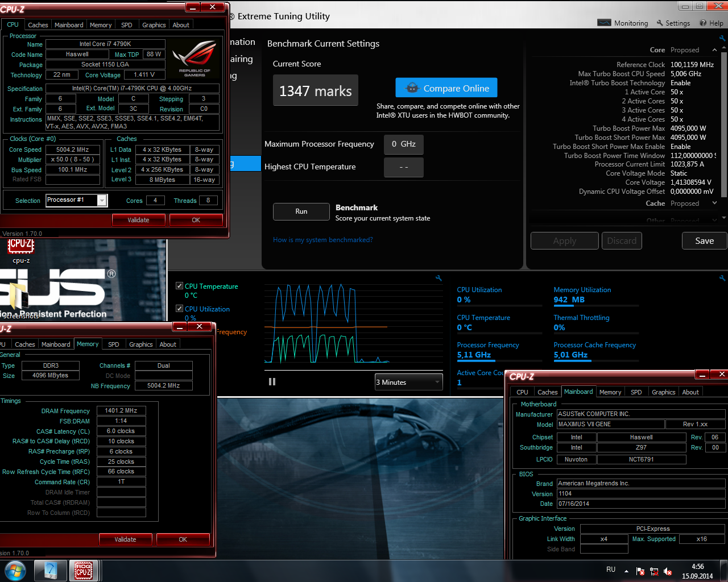728x582 pixels.
Task: Open CPU tab in bottom-right Mainboard CPU-Z window
Action: click(522, 392)
